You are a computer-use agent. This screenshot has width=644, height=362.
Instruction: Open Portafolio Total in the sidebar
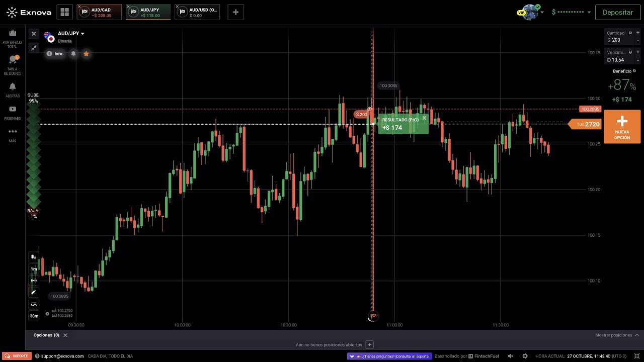pyautogui.click(x=13, y=38)
